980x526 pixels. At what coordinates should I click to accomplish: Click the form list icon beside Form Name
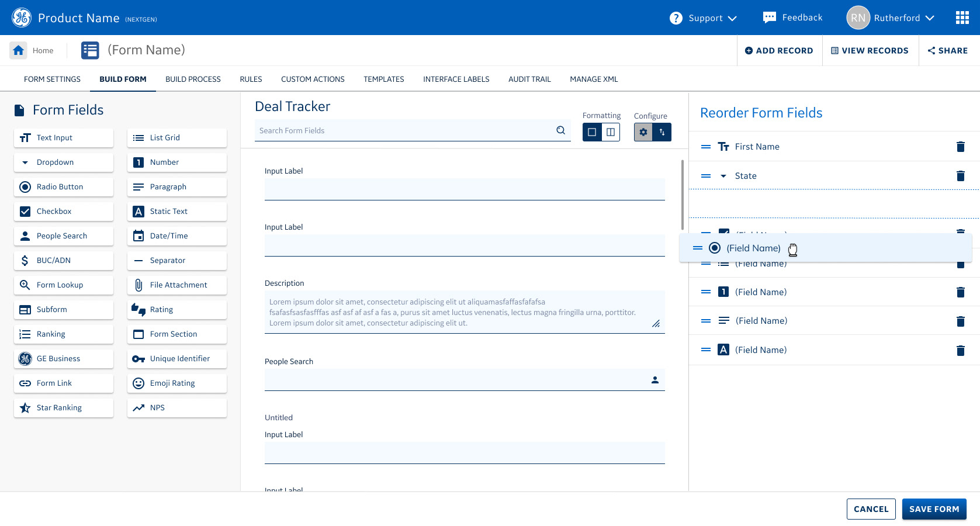90,50
